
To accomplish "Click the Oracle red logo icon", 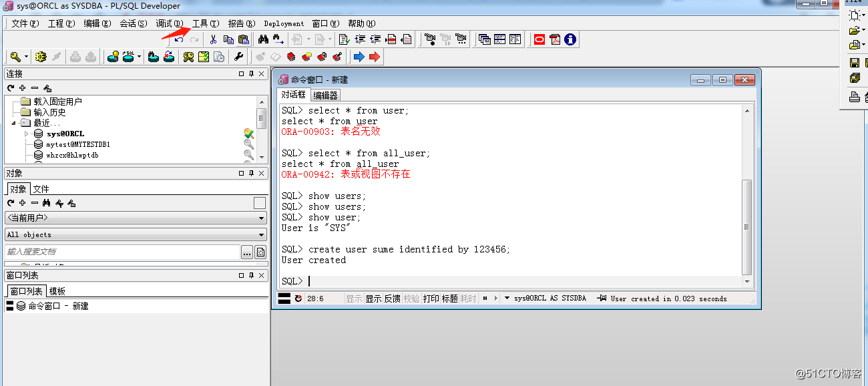I will [x=539, y=39].
